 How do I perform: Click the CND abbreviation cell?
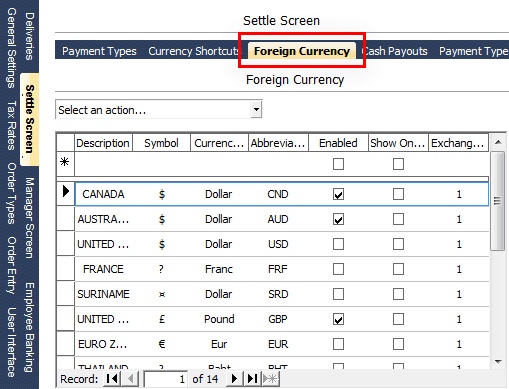tap(278, 194)
